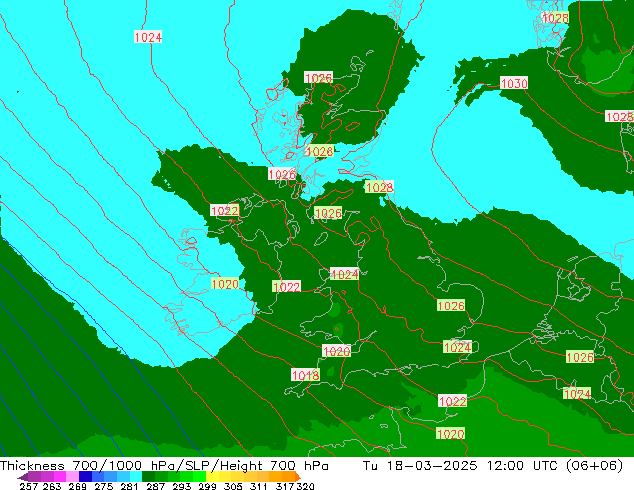Image resolution: width=634 pixels, height=490 pixels.
Task: Click the legend value 305
Action: [x=233, y=486]
